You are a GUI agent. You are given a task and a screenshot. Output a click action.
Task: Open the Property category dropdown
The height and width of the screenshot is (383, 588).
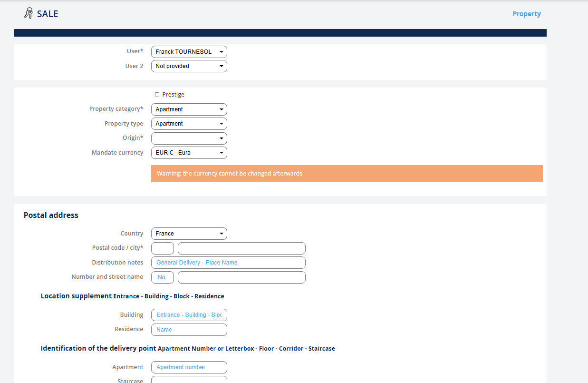(189, 109)
